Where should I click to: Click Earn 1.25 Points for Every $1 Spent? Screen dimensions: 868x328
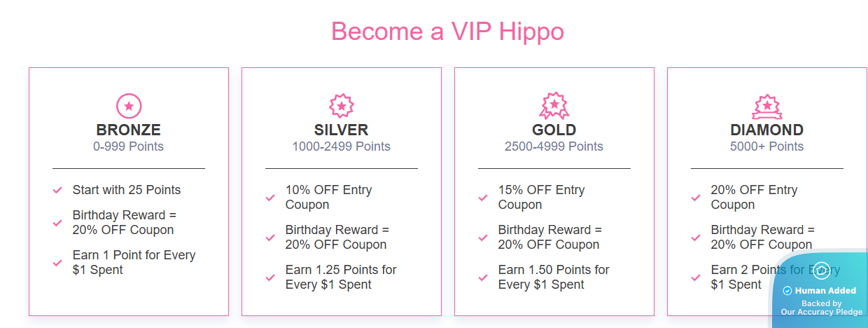(341, 277)
